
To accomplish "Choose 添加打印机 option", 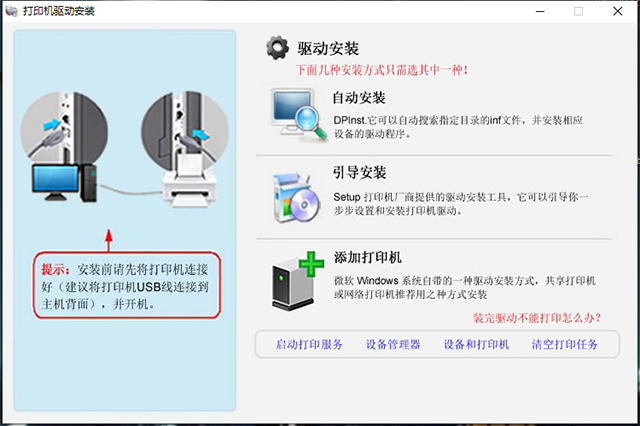I will click(x=367, y=257).
